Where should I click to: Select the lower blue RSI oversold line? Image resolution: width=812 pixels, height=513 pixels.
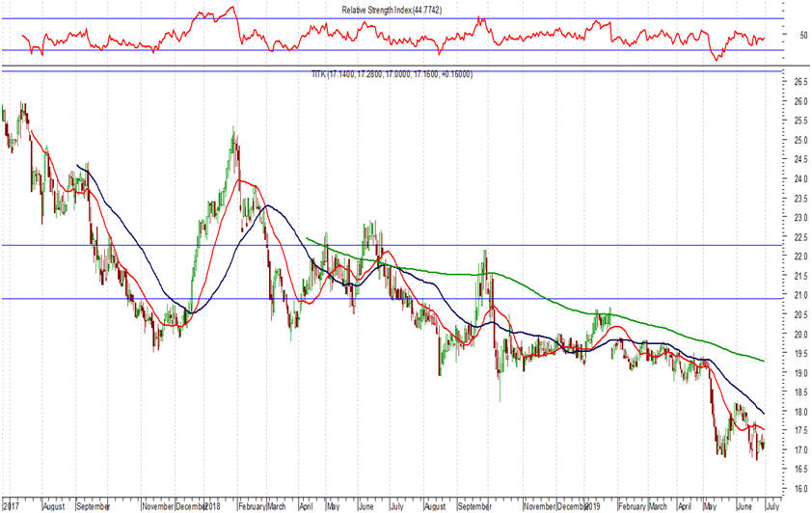386,50
